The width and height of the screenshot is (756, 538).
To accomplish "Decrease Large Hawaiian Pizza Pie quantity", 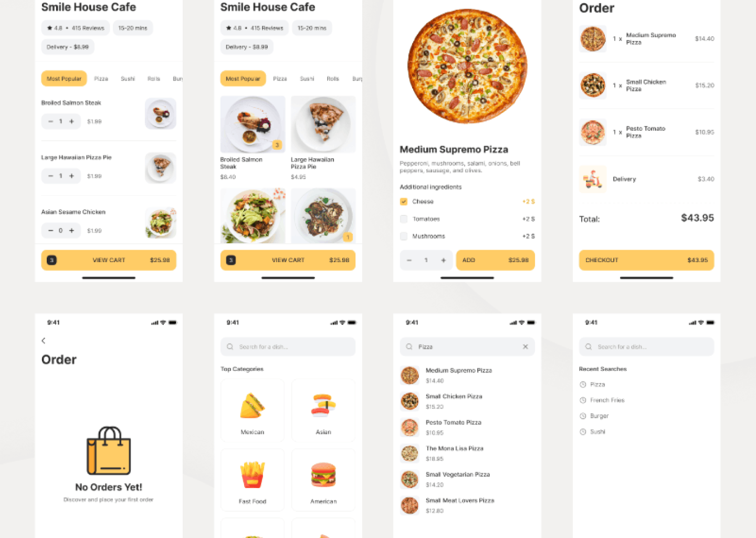I will click(x=50, y=176).
